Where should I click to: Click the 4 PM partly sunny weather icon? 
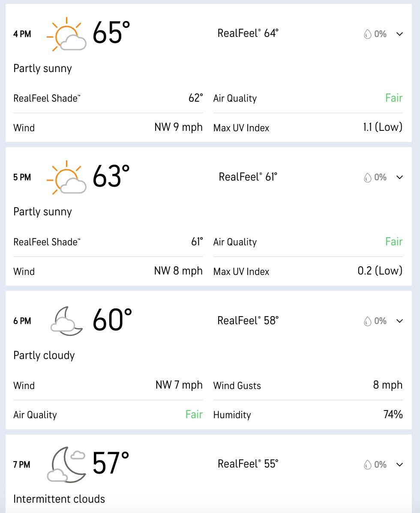click(x=66, y=34)
